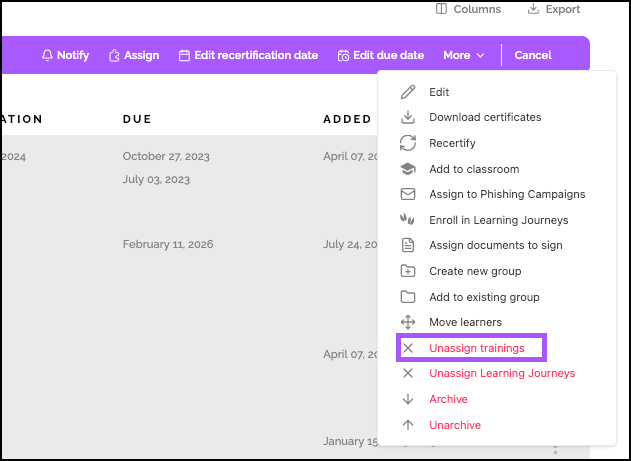Click the document icon for signing
631x461 pixels.
[x=407, y=245]
